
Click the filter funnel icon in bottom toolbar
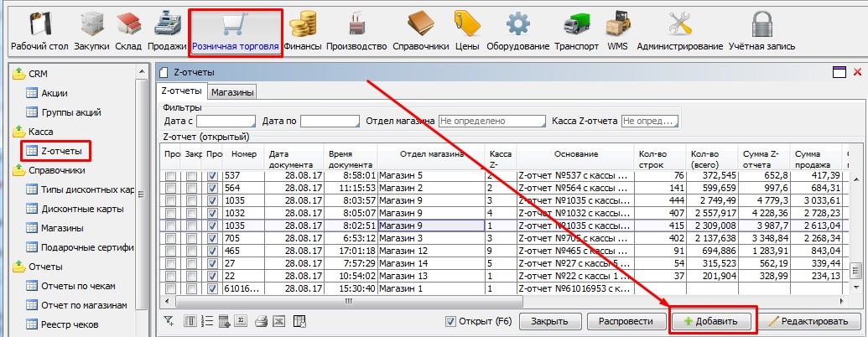coord(169,320)
